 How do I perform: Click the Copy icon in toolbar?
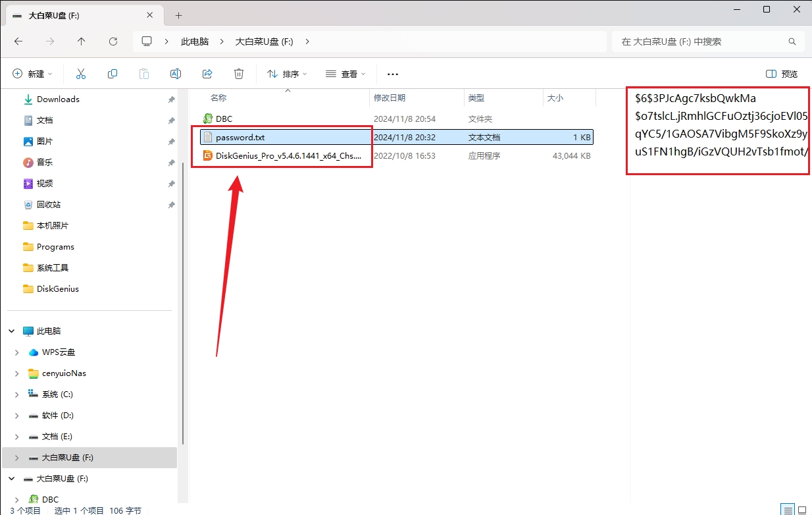pyautogui.click(x=113, y=74)
